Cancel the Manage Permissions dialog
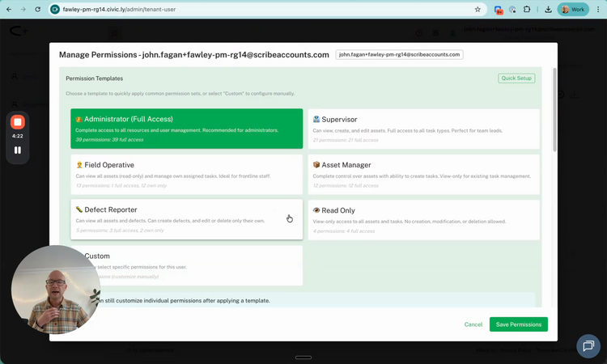The width and height of the screenshot is (607, 364). pos(473,324)
